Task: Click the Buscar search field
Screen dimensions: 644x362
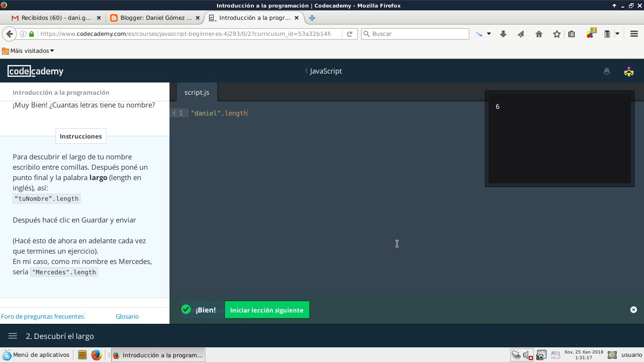Action: (415, 34)
